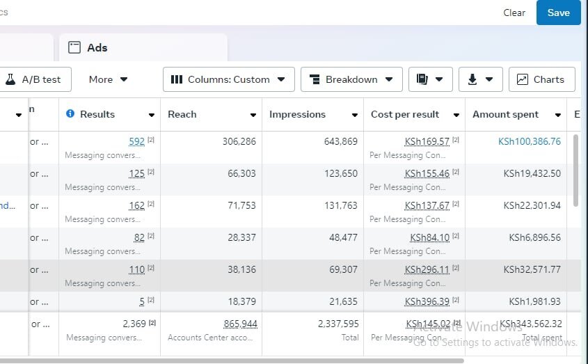Open Cost per result column arrow
The height and width of the screenshot is (364, 588).
[456, 115]
